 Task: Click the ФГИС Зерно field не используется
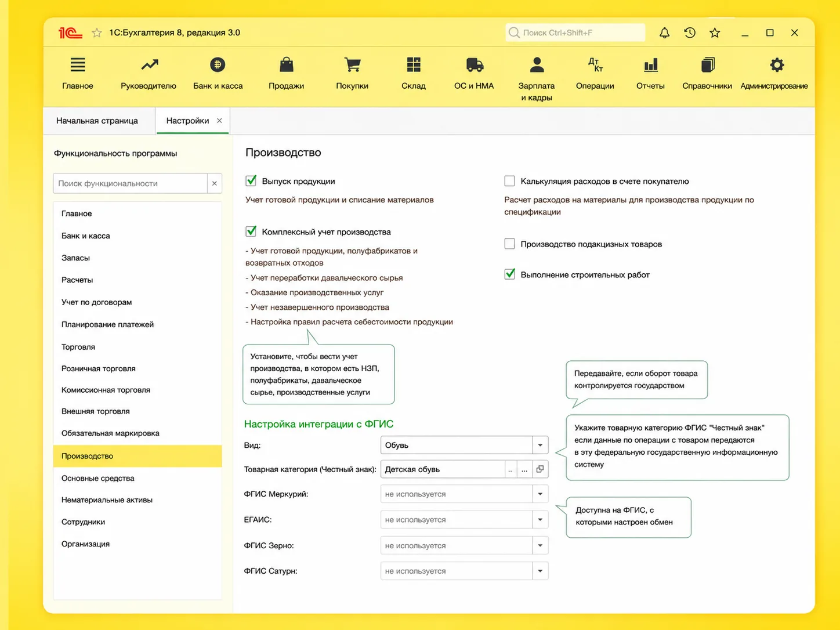click(x=457, y=545)
